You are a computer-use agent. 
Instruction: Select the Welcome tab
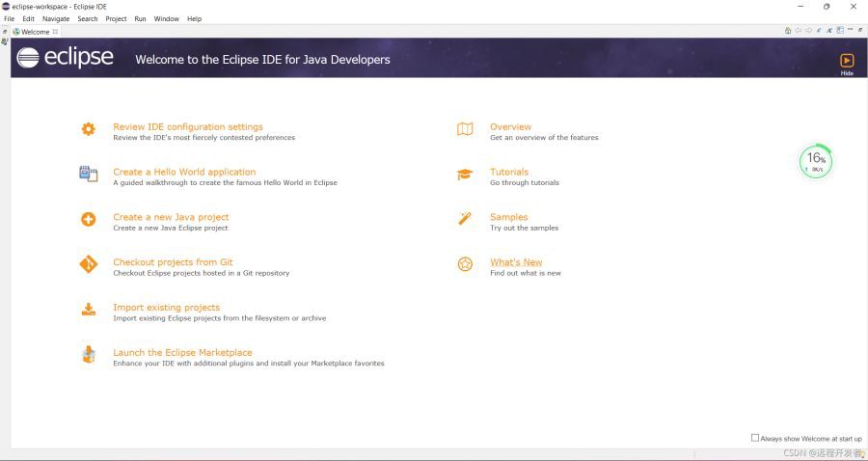pyautogui.click(x=36, y=32)
